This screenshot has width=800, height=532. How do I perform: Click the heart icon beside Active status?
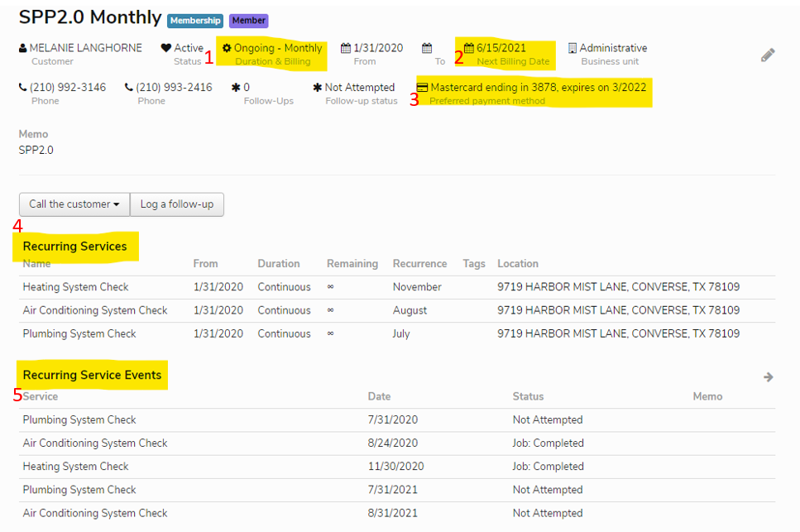click(166, 49)
